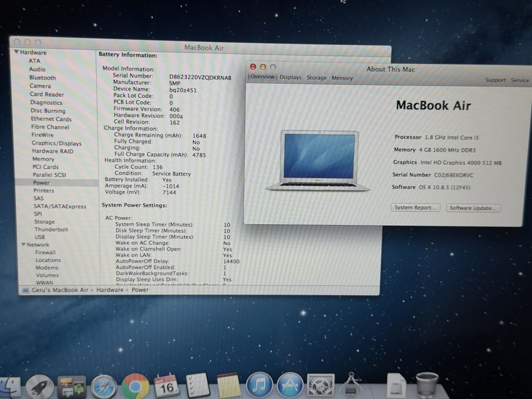
Task: Select Modems under Network
Action: click(x=47, y=267)
